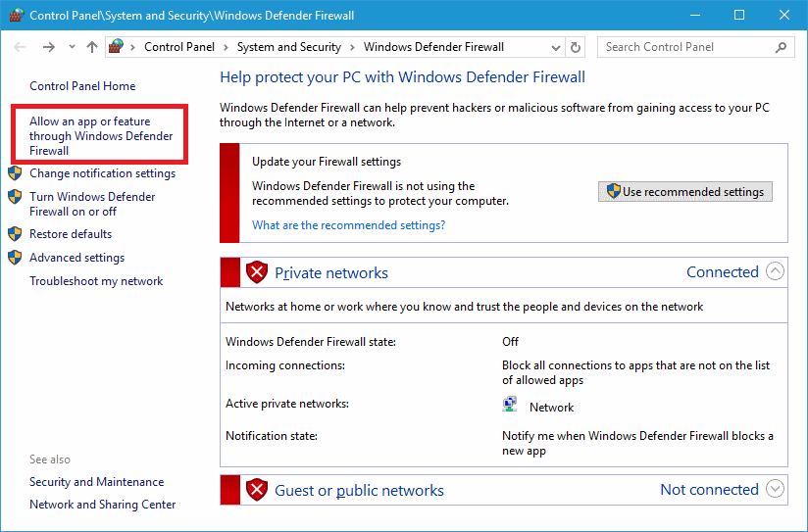Select Control Panel breadcrumb
The height and width of the screenshot is (532, 808).
(x=179, y=47)
